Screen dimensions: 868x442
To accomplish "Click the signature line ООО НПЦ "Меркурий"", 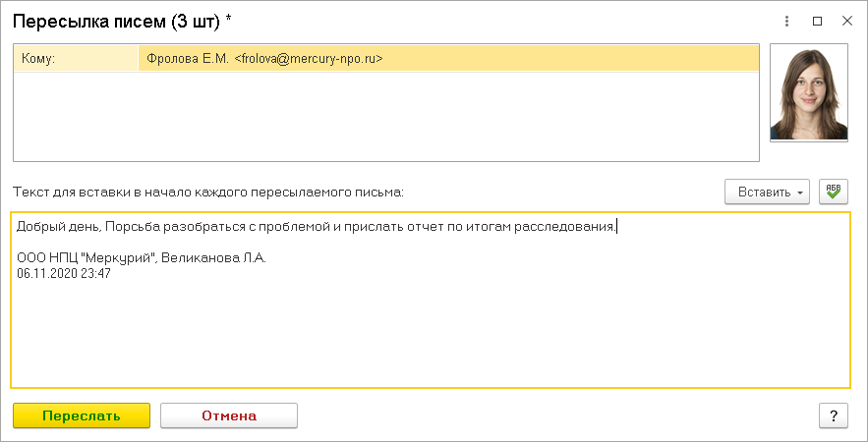I will [87, 258].
